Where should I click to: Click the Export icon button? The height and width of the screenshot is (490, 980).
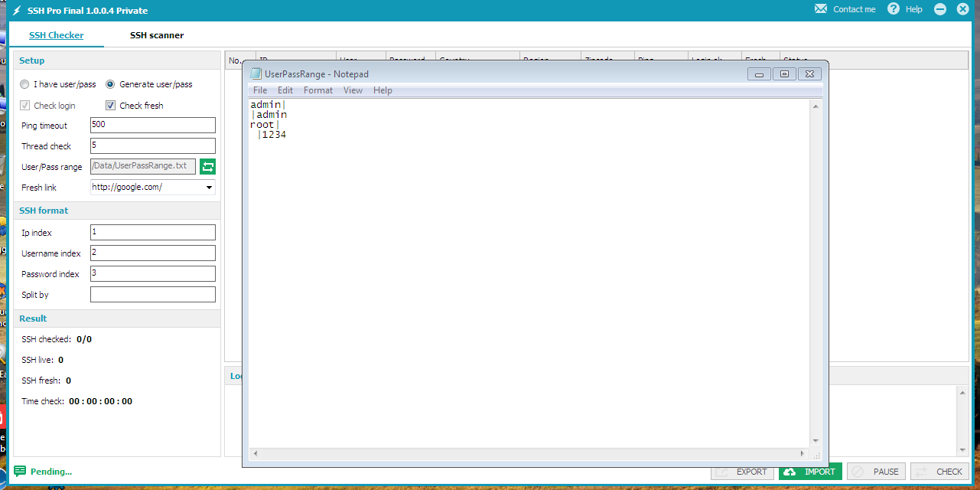pyautogui.click(x=722, y=472)
